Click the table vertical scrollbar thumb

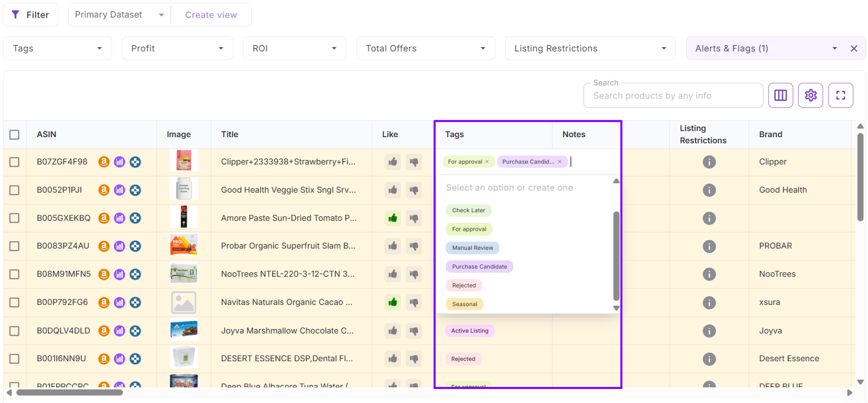pos(860,177)
